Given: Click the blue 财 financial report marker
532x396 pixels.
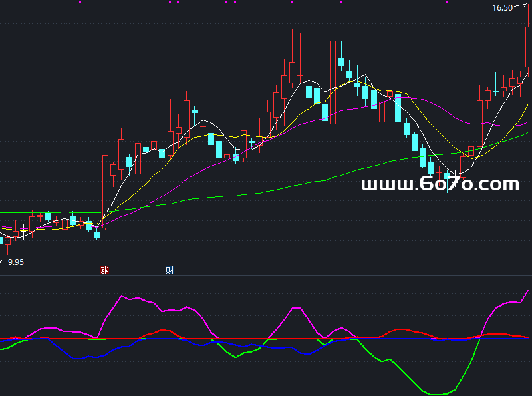Looking at the screenshot, I should tap(170, 270).
